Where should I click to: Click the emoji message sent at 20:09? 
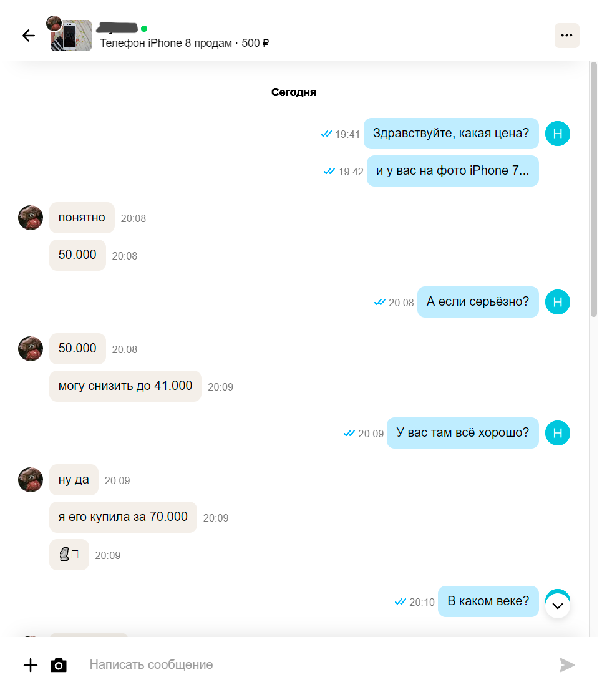(69, 555)
